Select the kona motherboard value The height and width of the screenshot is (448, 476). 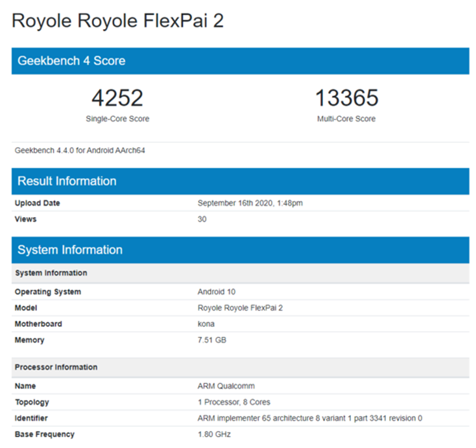[206, 324]
